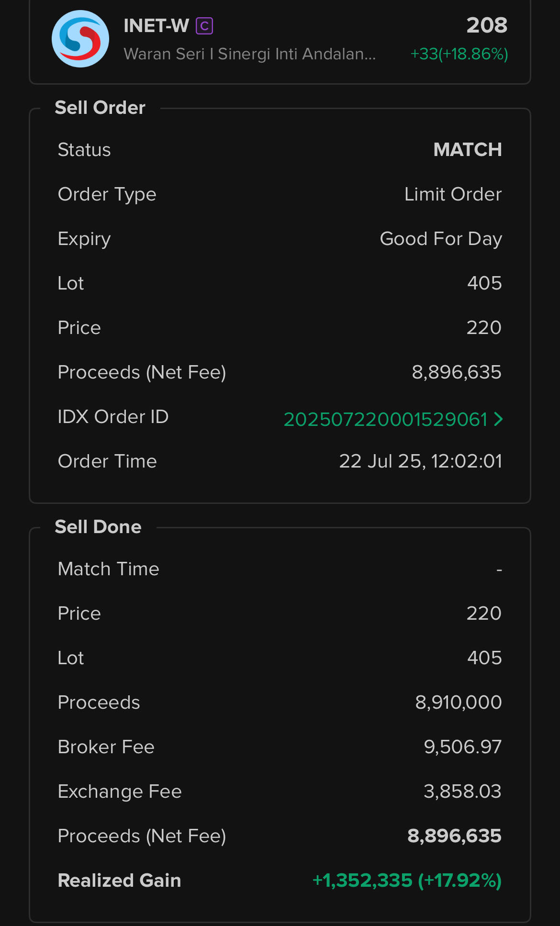Tap bold Proceeds (Net Fee) 8,896,635 in Sell Done
The image size is (560, 926).
454,836
